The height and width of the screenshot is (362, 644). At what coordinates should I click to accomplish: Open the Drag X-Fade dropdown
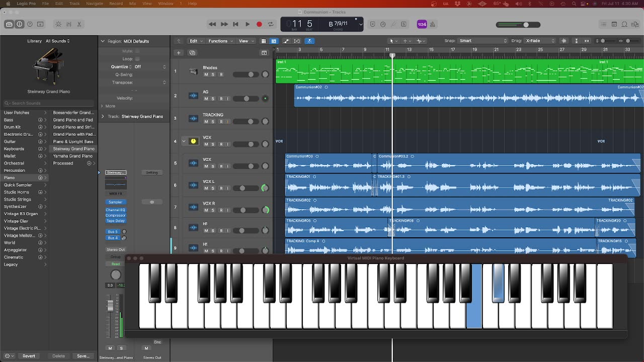[540, 41]
